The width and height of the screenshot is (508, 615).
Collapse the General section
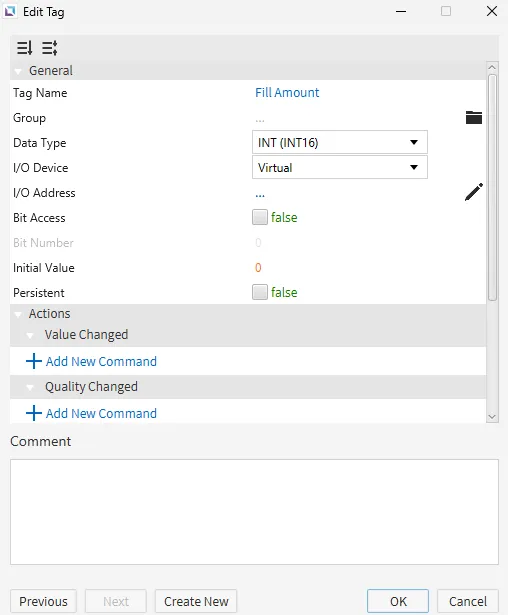pyautogui.click(x=18, y=71)
